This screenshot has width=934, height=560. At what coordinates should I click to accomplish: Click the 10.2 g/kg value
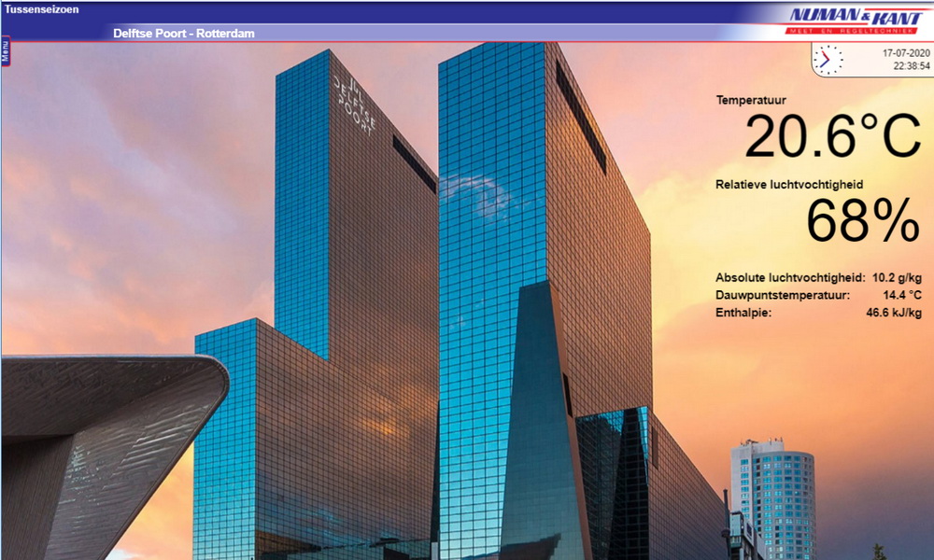tap(897, 278)
